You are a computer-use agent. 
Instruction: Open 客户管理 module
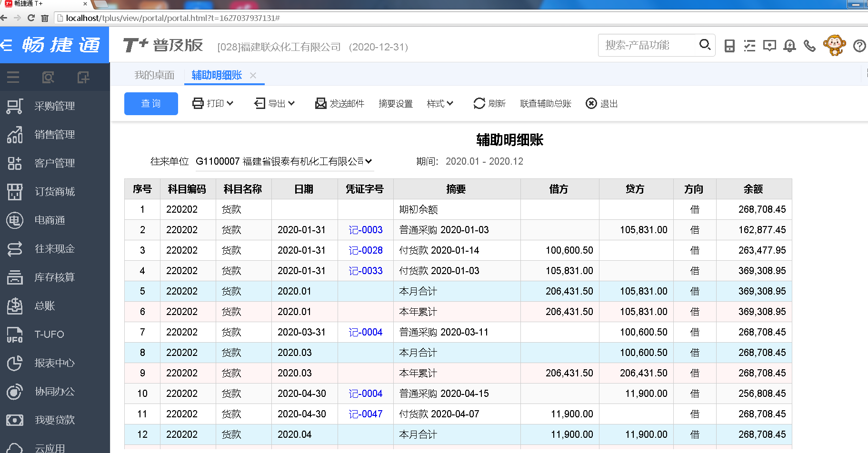(55, 163)
